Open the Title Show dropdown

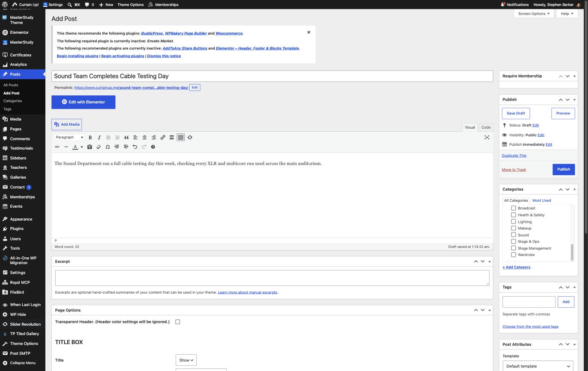[186, 360]
